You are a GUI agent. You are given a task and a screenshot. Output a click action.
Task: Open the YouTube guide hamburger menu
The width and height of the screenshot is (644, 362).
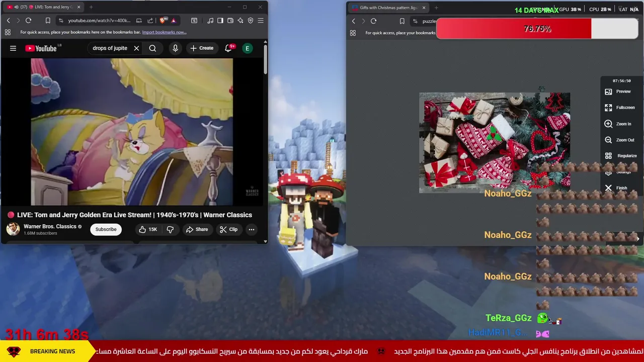pos(13,48)
